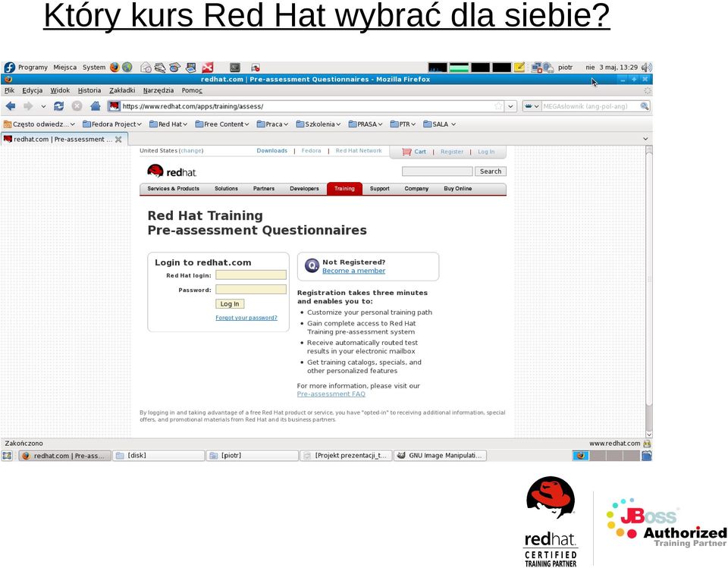Click the forward navigation arrow

pyautogui.click(x=28, y=106)
